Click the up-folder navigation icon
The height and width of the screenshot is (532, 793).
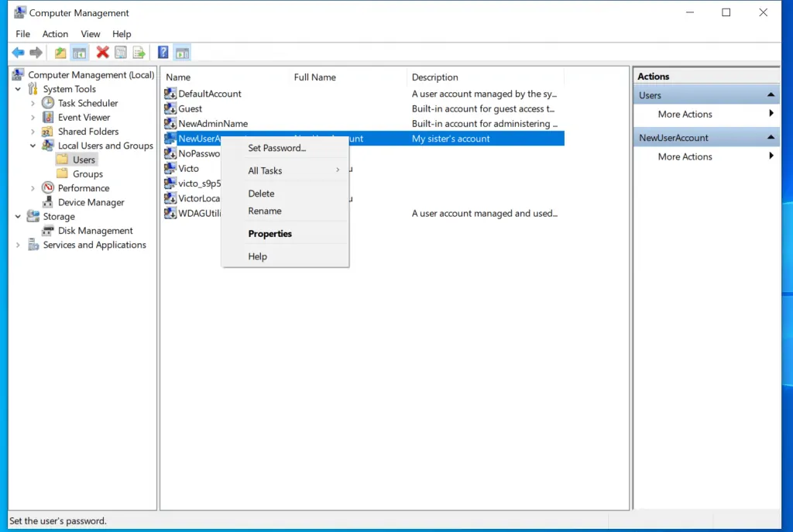(x=60, y=52)
